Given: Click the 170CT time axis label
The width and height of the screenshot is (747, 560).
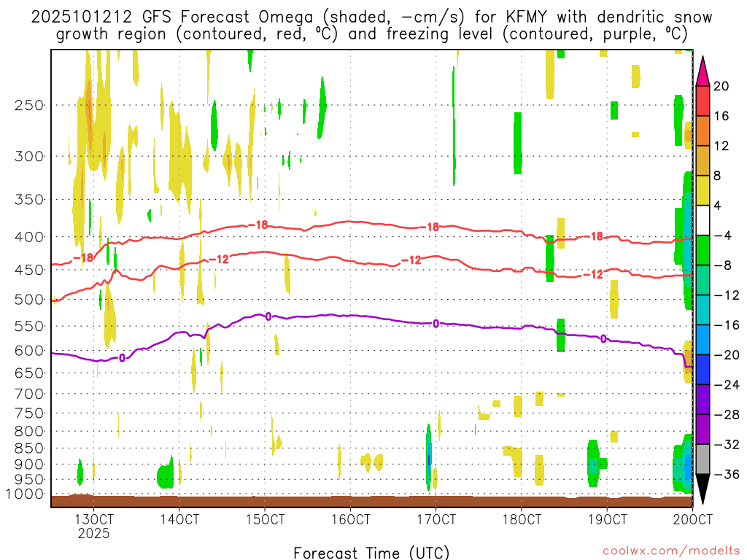Looking at the screenshot, I should (x=436, y=519).
